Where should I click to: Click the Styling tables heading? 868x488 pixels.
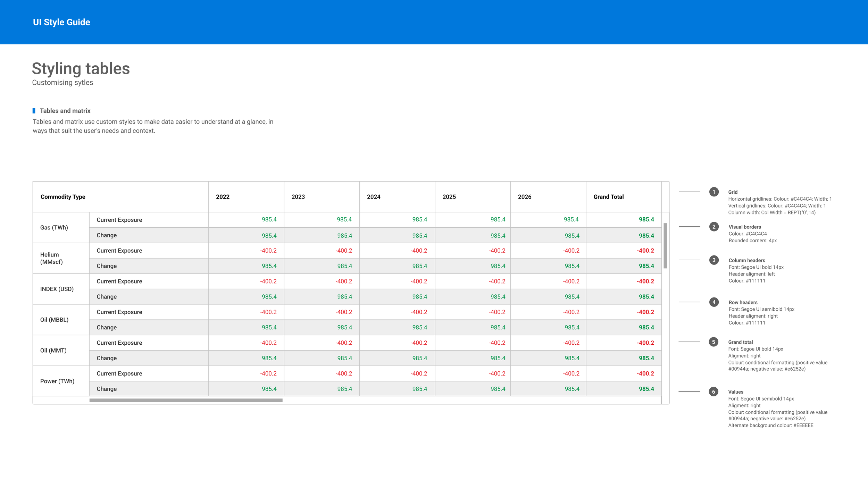pos(81,69)
